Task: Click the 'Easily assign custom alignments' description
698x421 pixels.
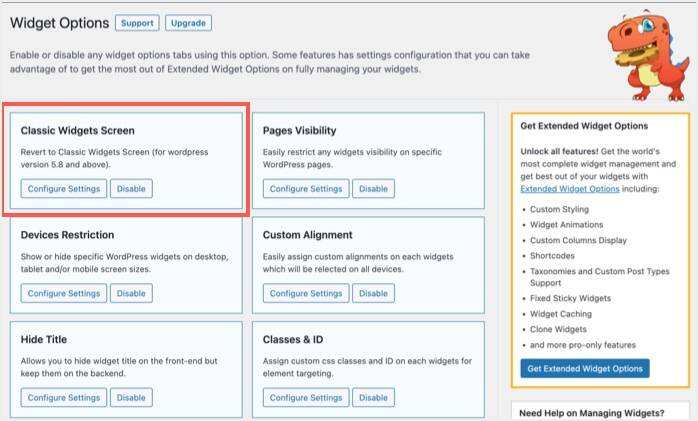Action: (358, 263)
